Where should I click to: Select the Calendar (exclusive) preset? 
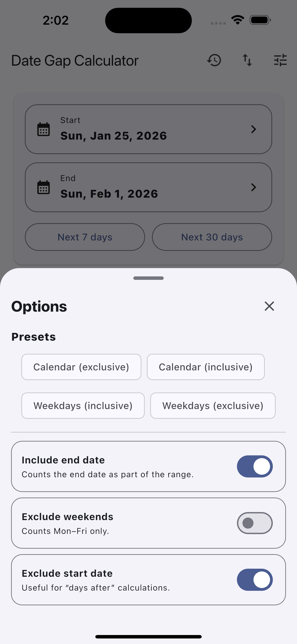tap(81, 367)
